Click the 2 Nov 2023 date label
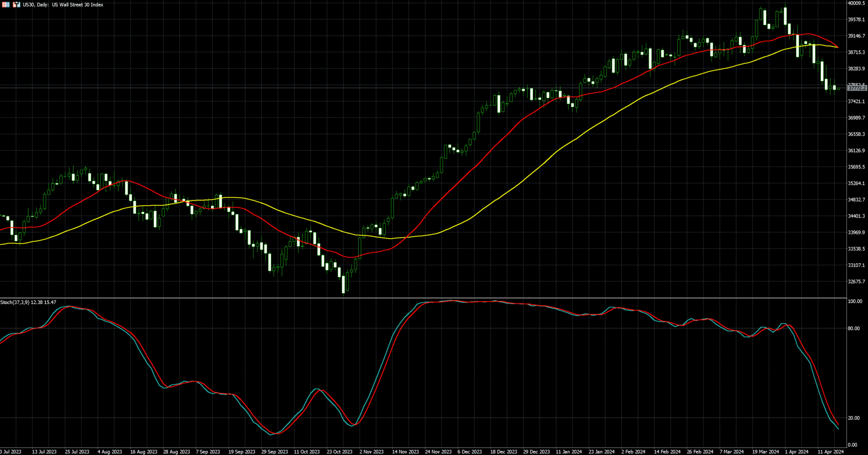The height and width of the screenshot is (455, 868). pos(371,452)
